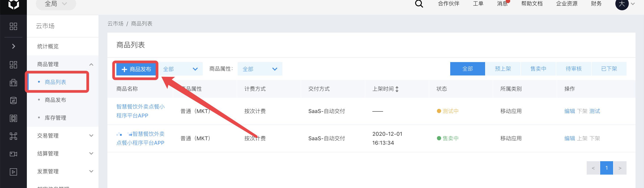Open 合作伙伴 in the top navigation
This screenshot has width=644, height=188.
pos(449,4)
